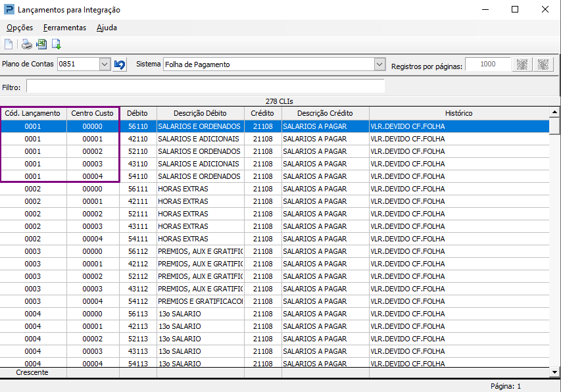
Task: Select debit cell 56110 in the highlighted row
Action: click(137, 126)
